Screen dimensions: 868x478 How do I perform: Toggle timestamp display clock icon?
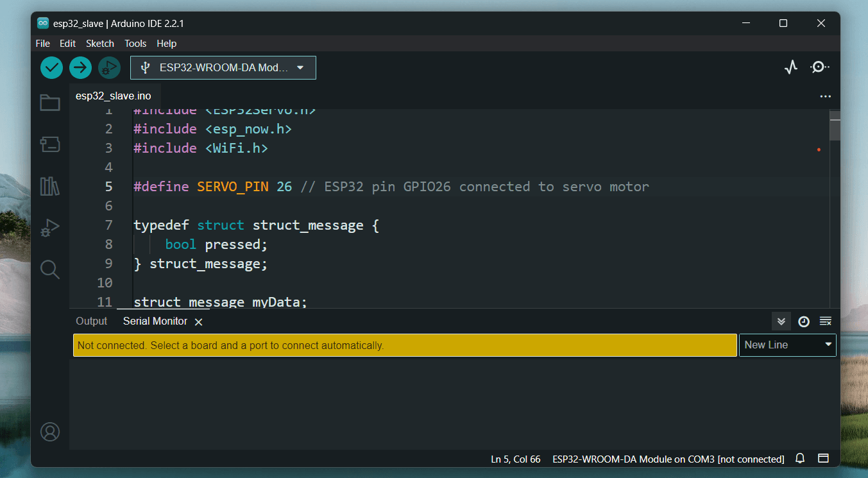click(804, 321)
